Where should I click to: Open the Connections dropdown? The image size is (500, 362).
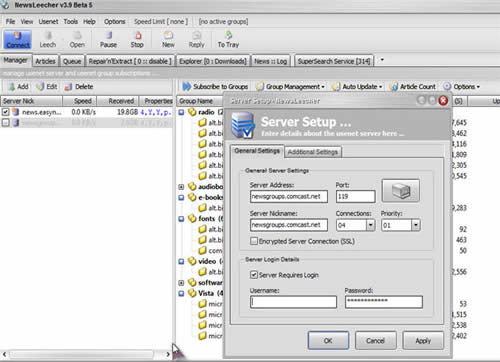coord(371,225)
